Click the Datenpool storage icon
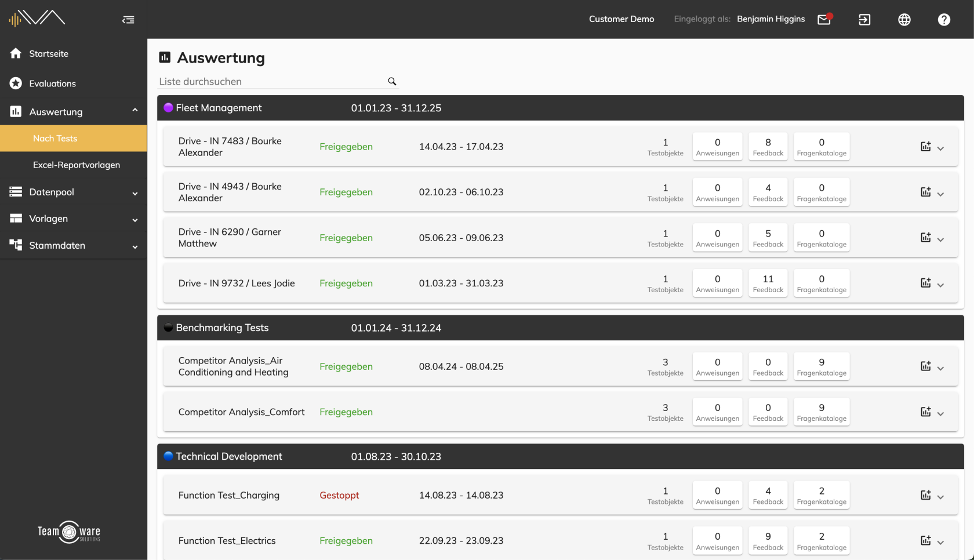 click(x=16, y=191)
